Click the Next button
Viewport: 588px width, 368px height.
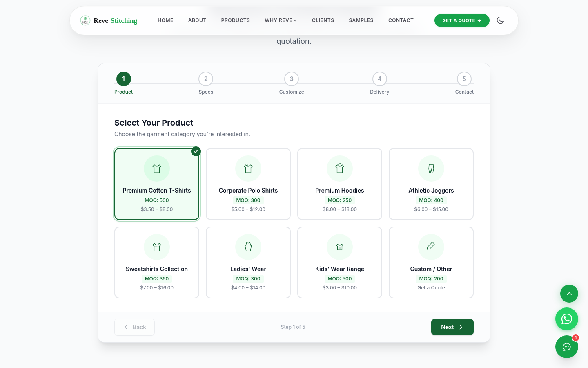[452, 327]
